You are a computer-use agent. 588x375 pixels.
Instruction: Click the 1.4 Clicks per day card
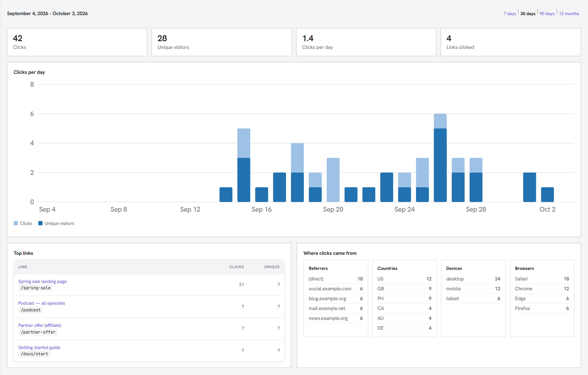point(366,42)
